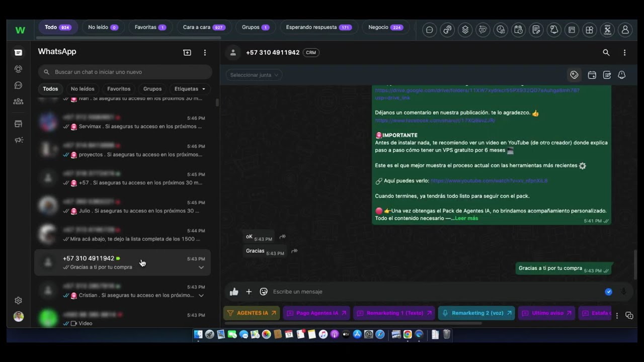Open the calendar-with-clock schedule icon in the top toolbar

coord(518,30)
